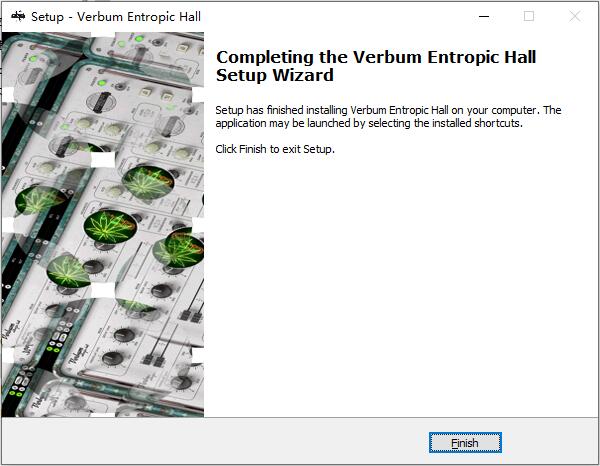Minimize the Setup wizard window
This screenshot has height=466, width=600.
click(484, 16)
